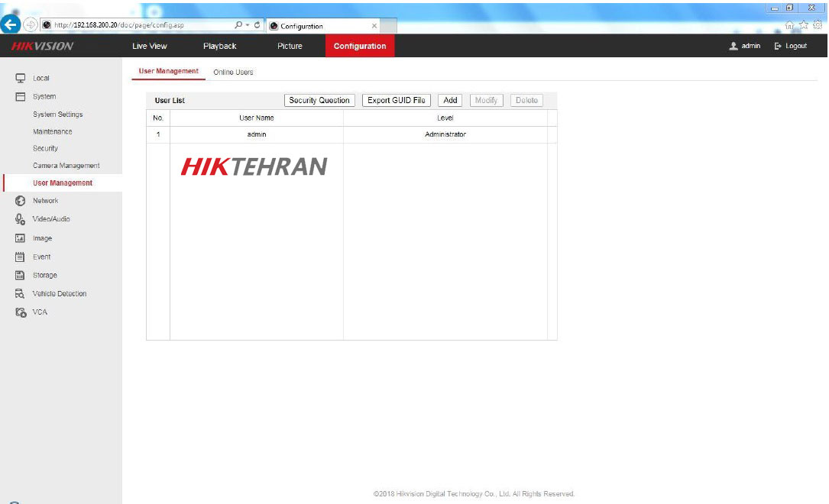Click the Storage disk icon
This screenshot has width=829, height=504.
pos(20,275)
